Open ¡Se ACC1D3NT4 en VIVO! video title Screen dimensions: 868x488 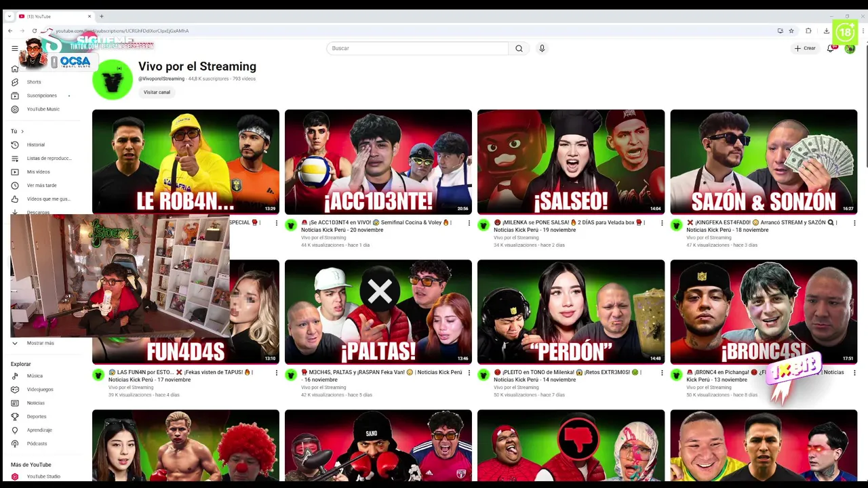point(376,226)
